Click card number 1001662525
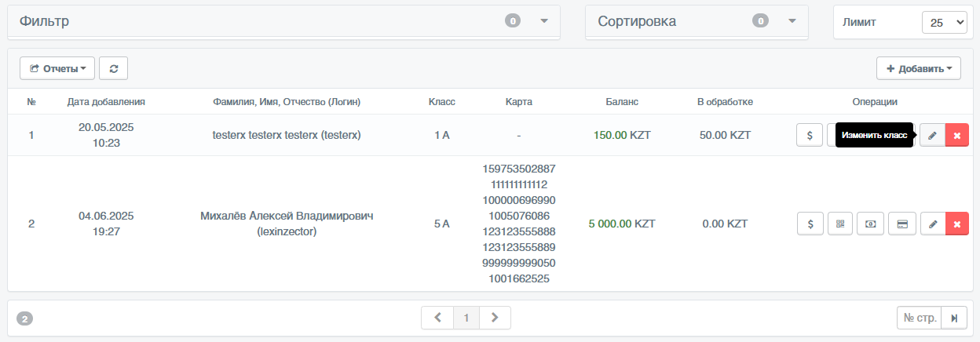Image resolution: width=980 pixels, height=342 pixels. coord(519,278)
